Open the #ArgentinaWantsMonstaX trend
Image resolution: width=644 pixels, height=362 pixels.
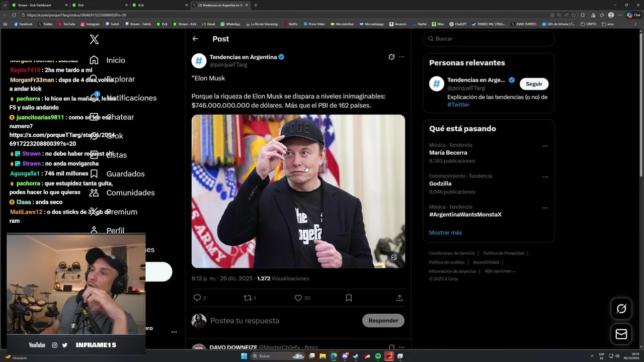465,215
